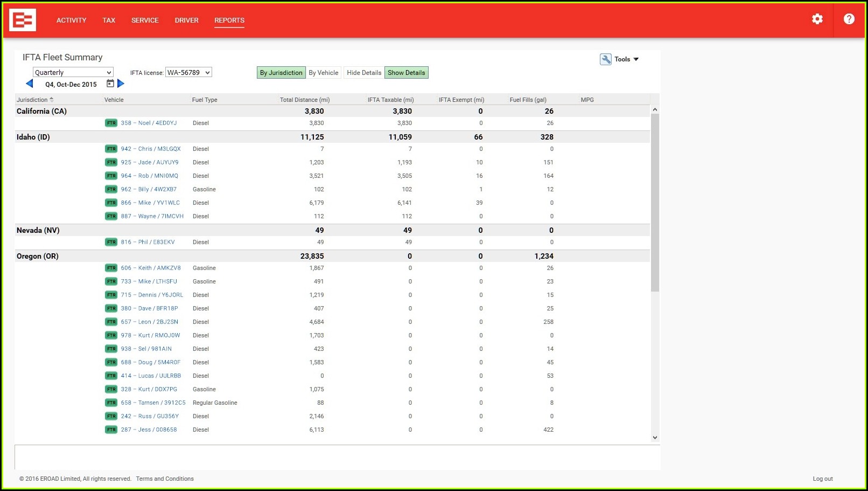Click the vertical scrollbar down arrow

click(655, 438)
